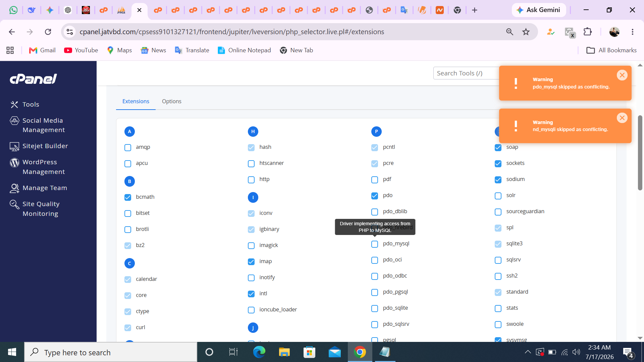Screen dimensions: 644x362
Task: Toggle the imagick extension checkbox
Action: click(251, 246)
